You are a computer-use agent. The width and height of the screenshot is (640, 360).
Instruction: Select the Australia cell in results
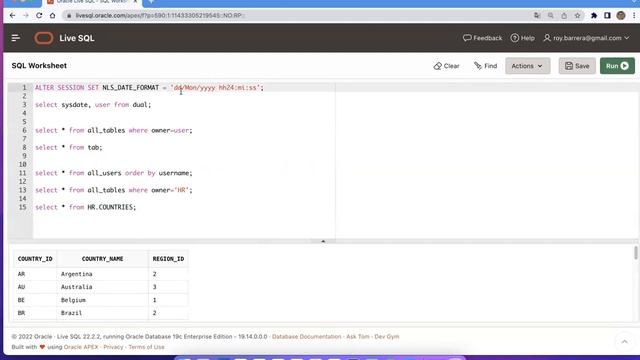point(102,287)
